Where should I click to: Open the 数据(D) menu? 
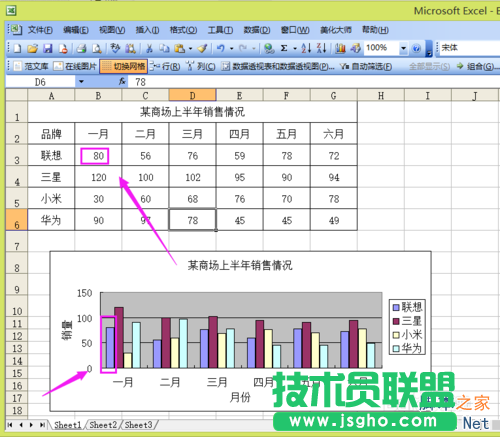[257, 30]
